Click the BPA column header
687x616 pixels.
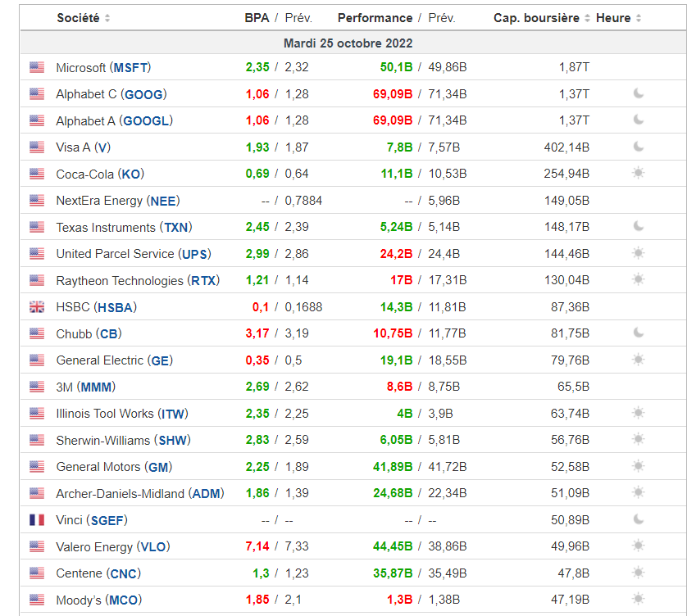[257, 18]
